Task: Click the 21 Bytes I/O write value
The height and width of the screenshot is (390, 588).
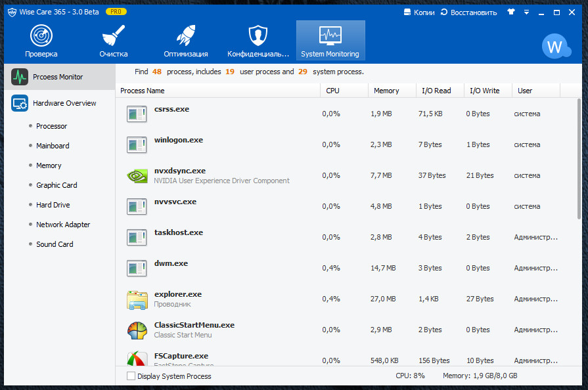Action: coord(480,175)
